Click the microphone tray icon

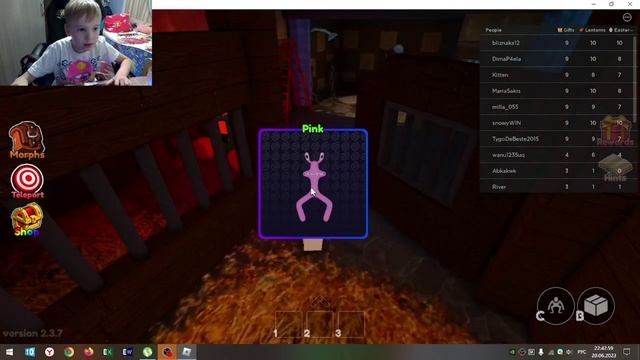click(541, 351)
